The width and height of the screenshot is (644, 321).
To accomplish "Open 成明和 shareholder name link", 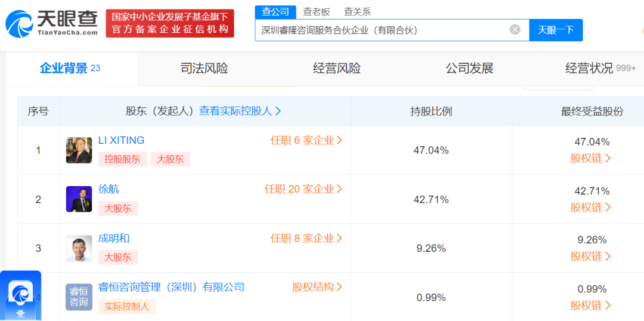I will click(x=114, y=239).
